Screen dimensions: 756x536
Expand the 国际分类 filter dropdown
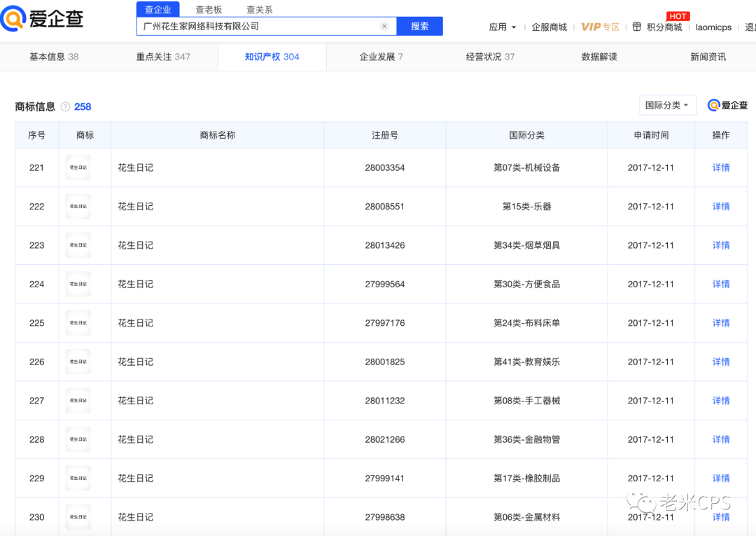[x=667, y=105]
